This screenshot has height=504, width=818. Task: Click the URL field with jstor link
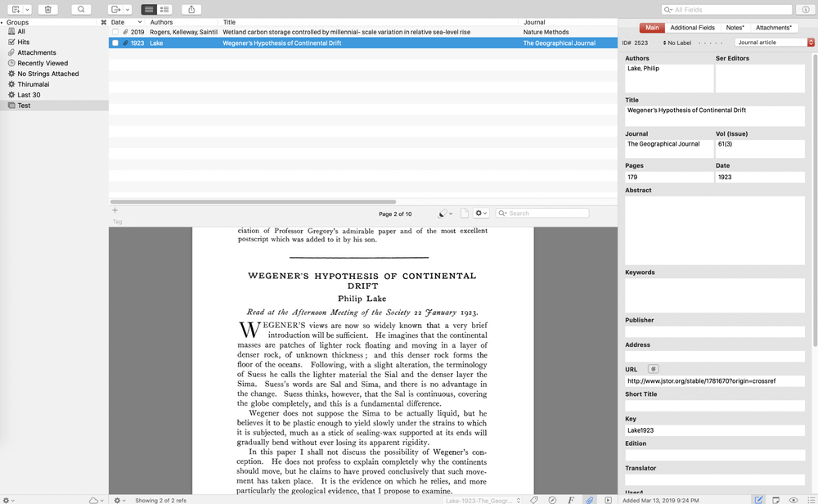click(x=715, y=381)
